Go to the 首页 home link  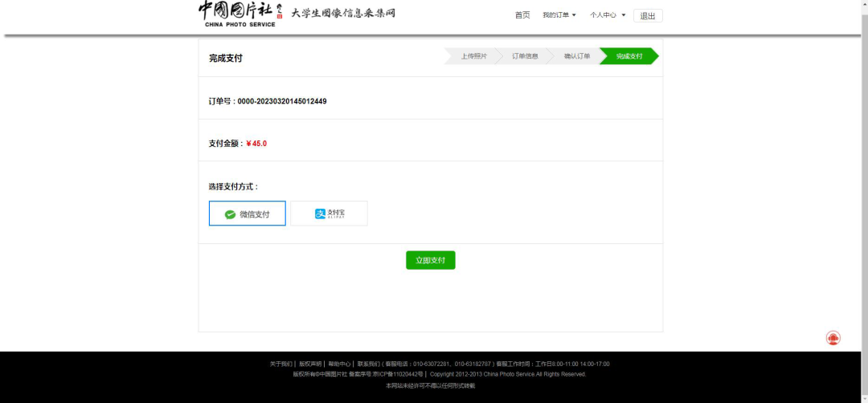tap(522, 15)
